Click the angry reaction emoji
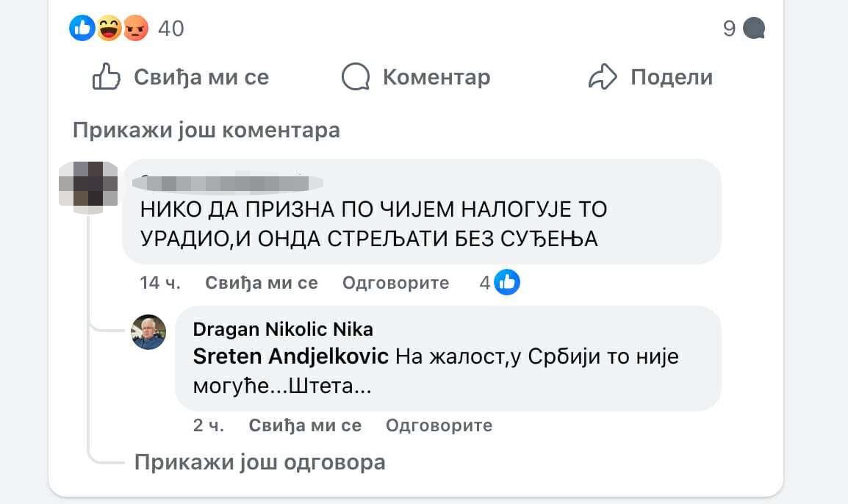 tap(135, 29)
